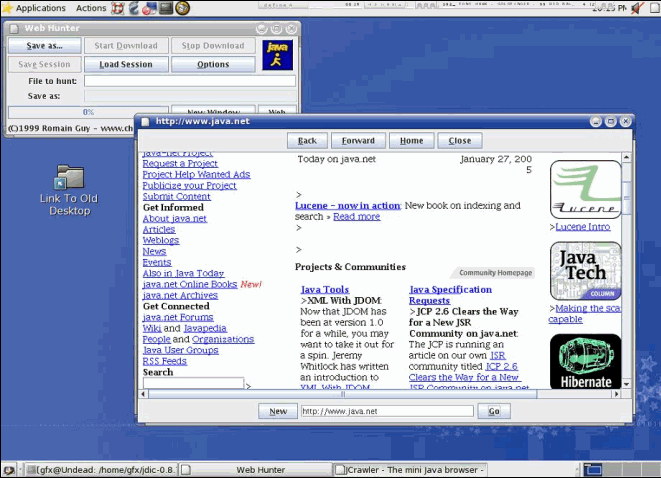
Task: Open the Actions menu in top panel
Action: coord(91,8)
